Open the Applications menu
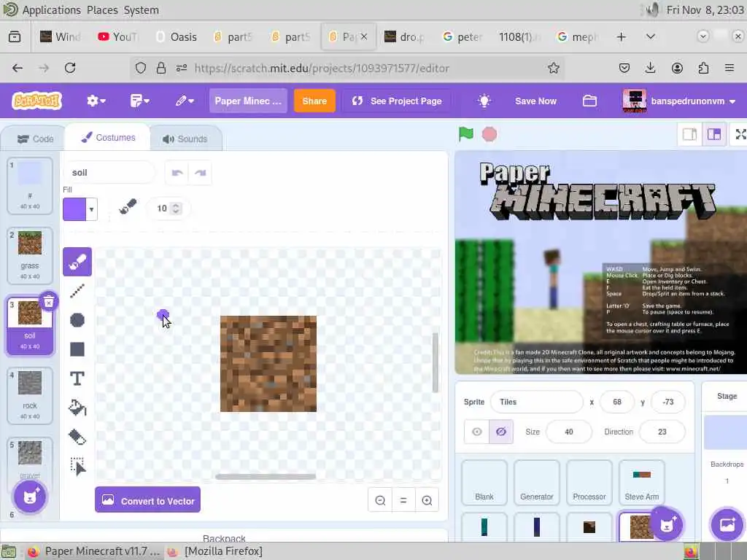Viewport: 747px width, 560px height. (x=52, y=10)
